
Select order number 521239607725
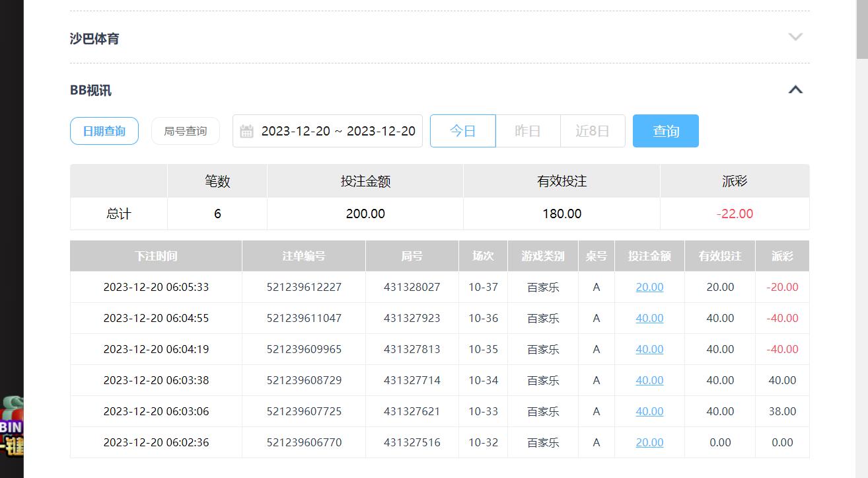[304, 411]
